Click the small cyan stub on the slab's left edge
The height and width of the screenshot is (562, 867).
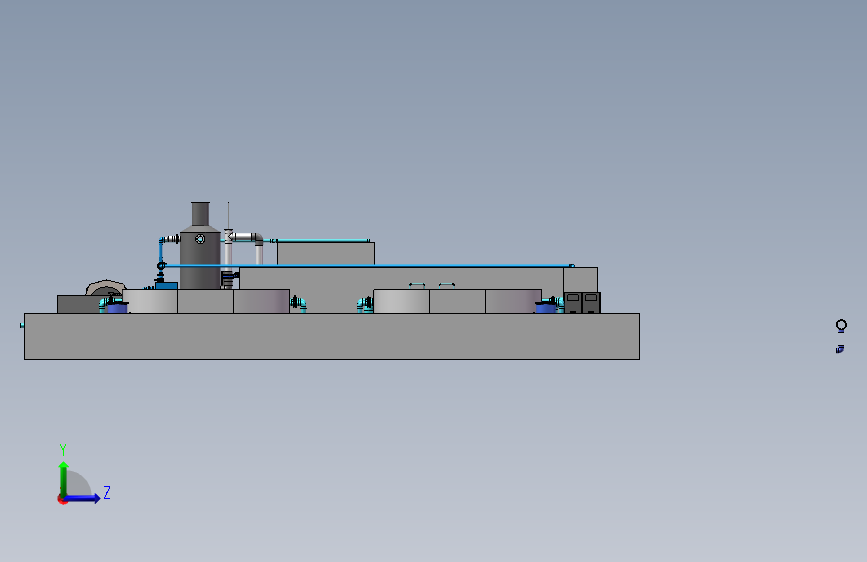tap(22, 325)
